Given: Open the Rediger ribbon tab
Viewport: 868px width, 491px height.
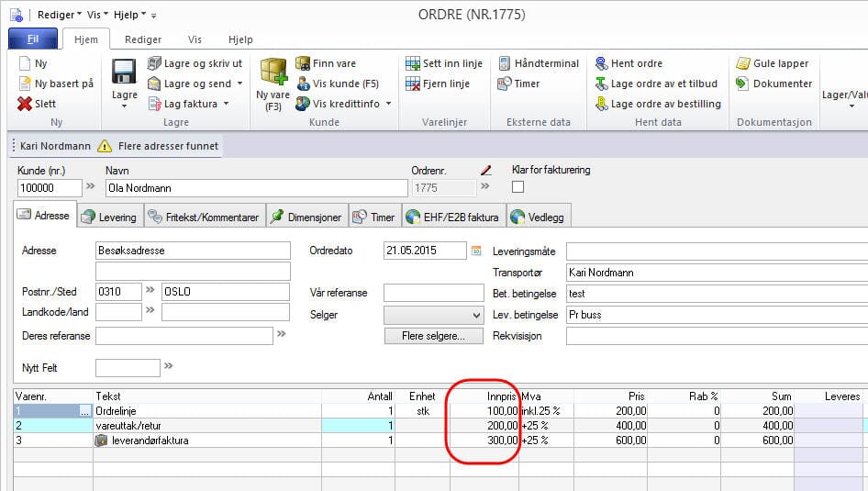Looking at the screenshot, I should (x=143, y=39).
